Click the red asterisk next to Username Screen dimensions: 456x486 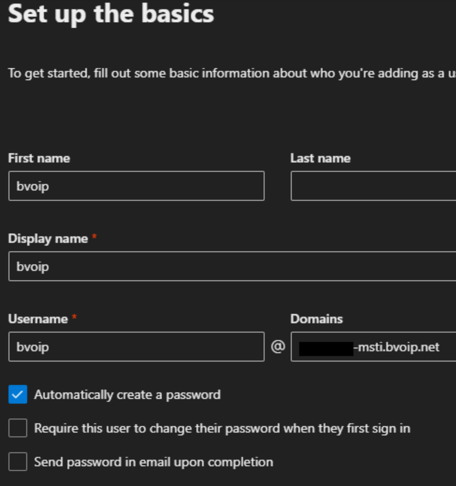coord(74,317)
